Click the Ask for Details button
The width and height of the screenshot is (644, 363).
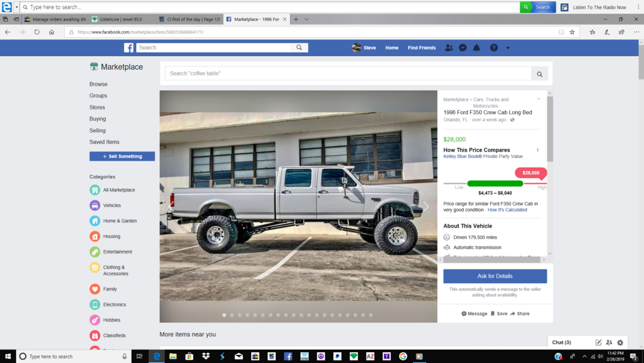click(x=495, y=276)
